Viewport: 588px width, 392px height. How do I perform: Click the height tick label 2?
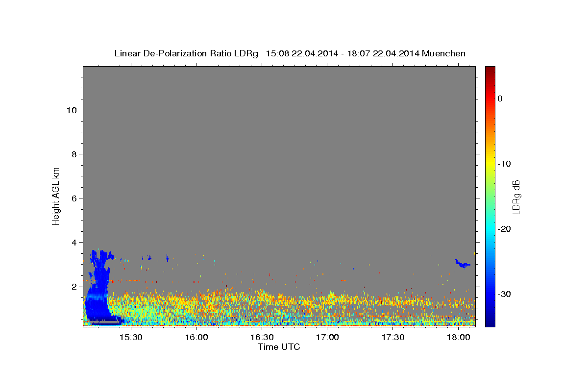tap(74, 287)
